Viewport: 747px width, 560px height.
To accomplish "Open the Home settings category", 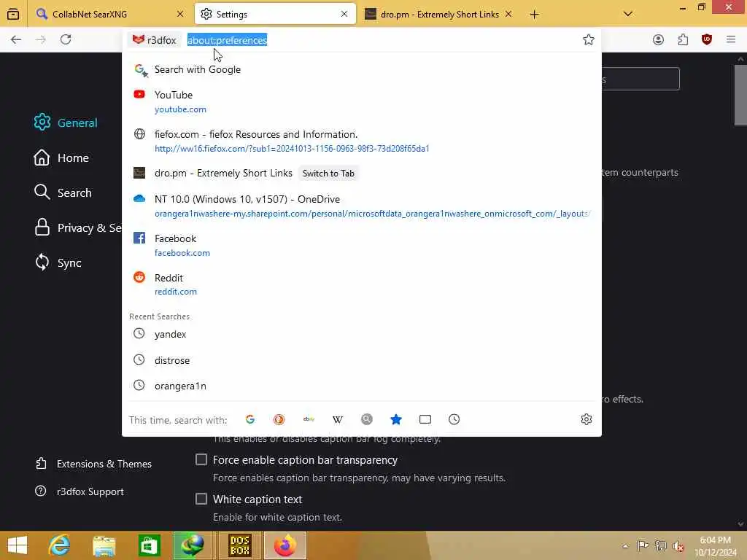I will click(x=61, y=158).
